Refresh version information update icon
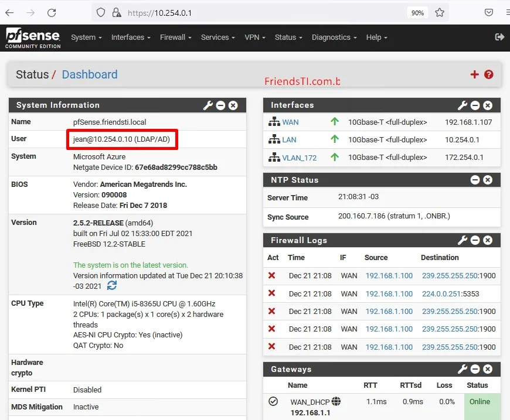 112,285
